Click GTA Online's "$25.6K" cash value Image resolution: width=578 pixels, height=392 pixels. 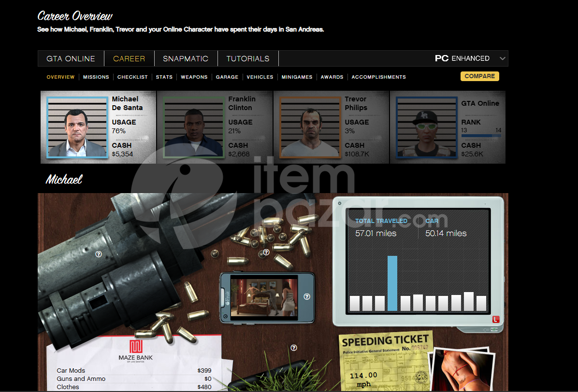click(x=472, y=154)
